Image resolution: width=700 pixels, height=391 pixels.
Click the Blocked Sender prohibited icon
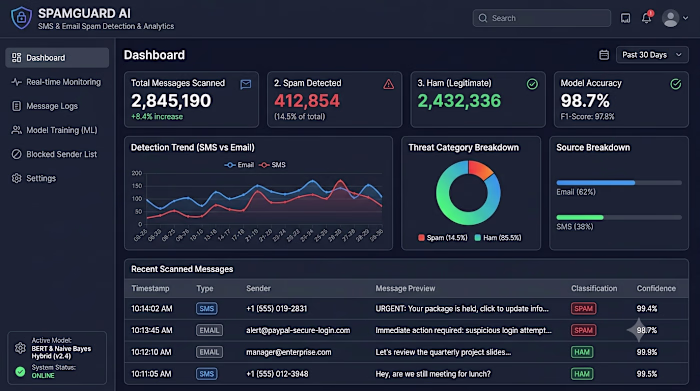(x=17, y=154)
